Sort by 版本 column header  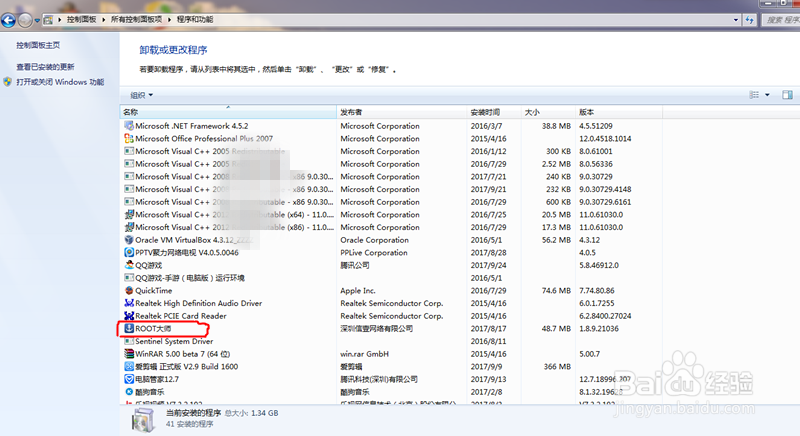[x=619, y=112]
